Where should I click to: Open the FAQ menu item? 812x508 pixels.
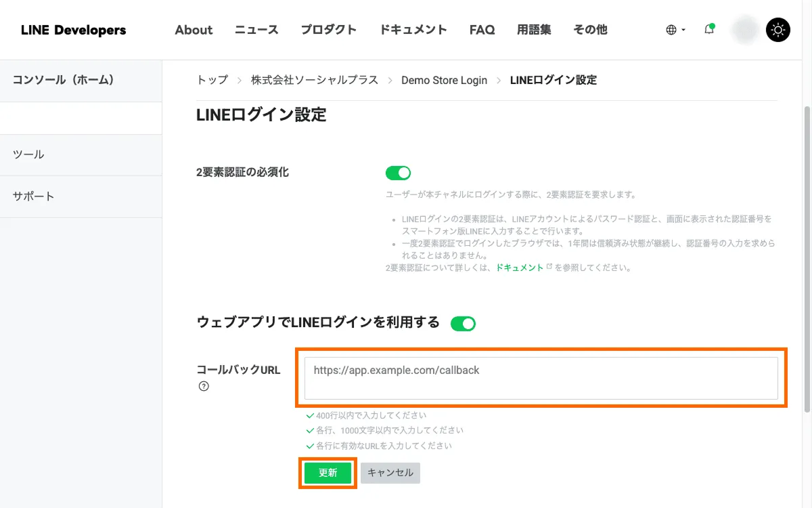(482, 30)
